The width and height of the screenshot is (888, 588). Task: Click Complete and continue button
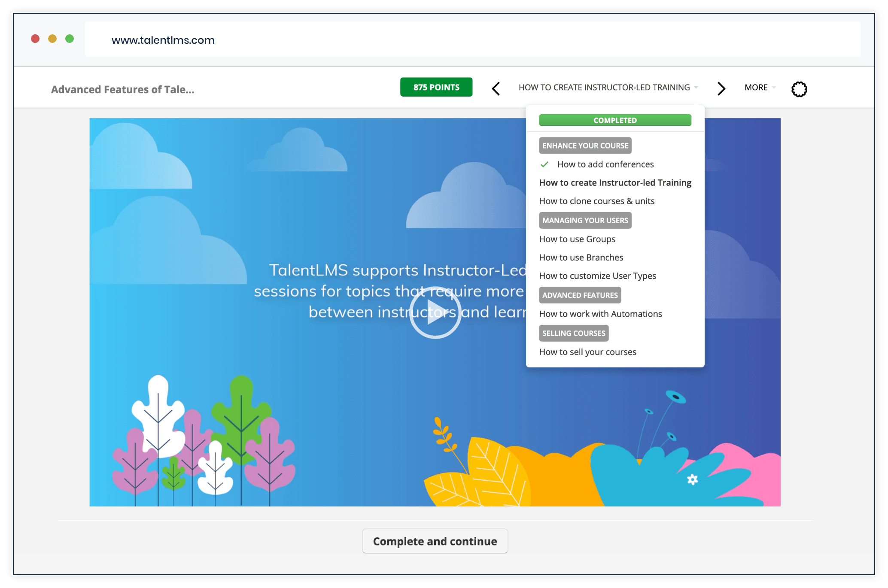coord(435,541)
